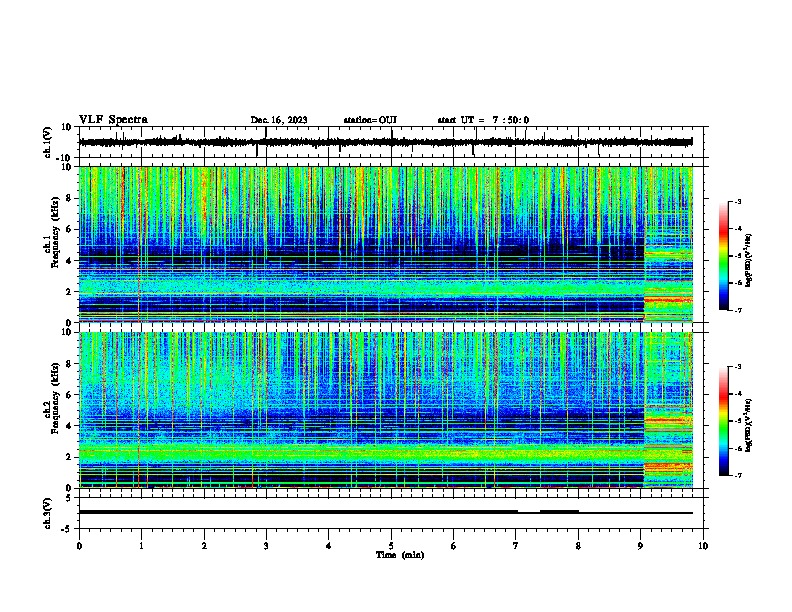Click the ch.2 noisy band after minute 9
This screenshot has height=612, width=792.
[x=668, y=410]
